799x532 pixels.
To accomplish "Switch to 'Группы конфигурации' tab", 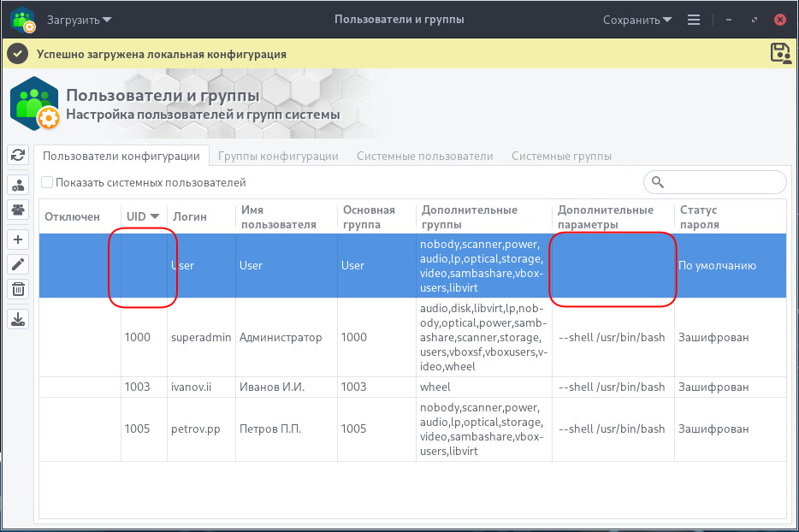I will coord(278,156).
